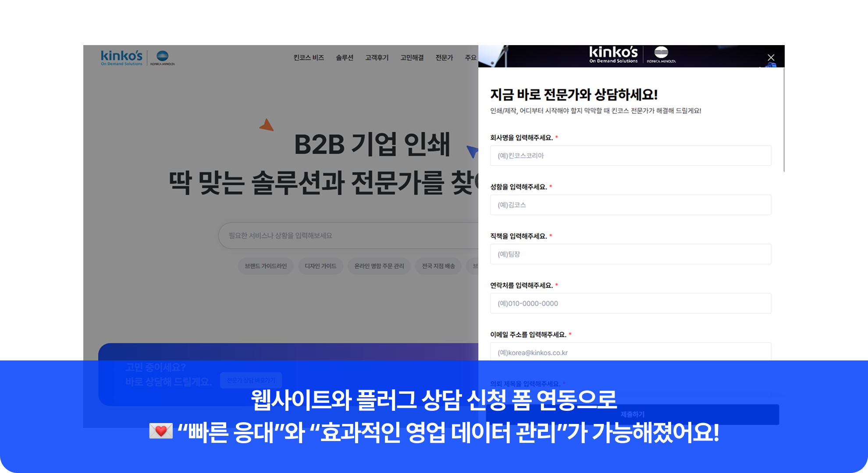This screenshot has height=473, width=868.
Task: Open the 킨코스 비즈 menu
Action: click(309, 58)
